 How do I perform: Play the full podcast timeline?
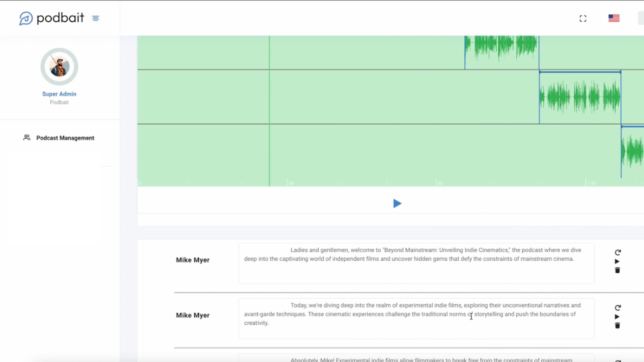(397, 203)
